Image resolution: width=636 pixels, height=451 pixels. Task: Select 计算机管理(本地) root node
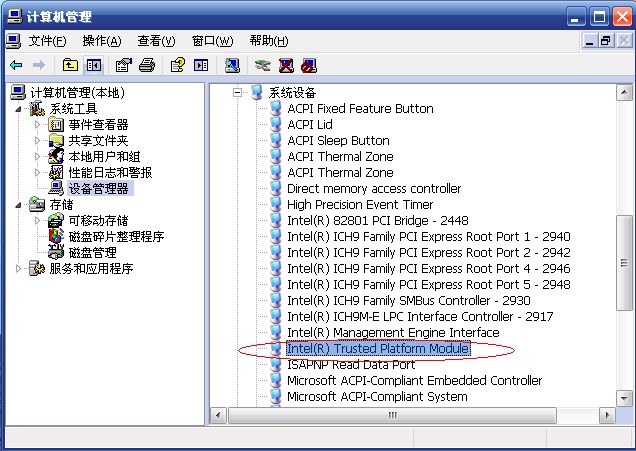[77, 93]
